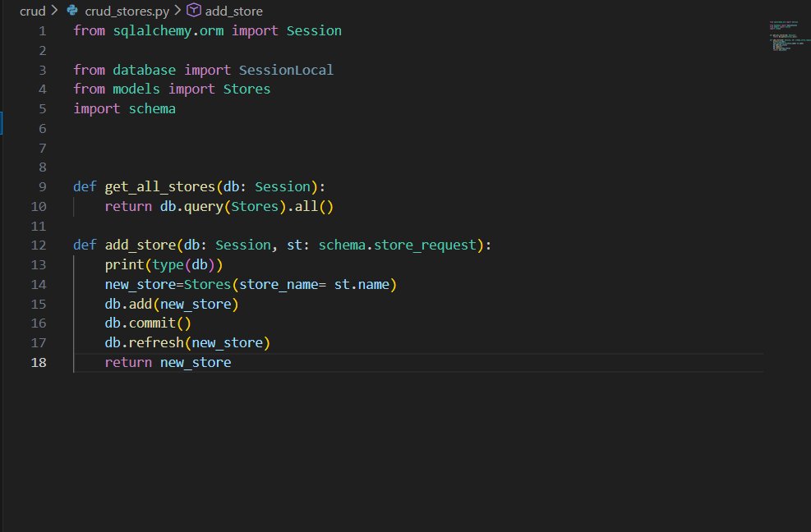Screen dimensions: 811x532
Task: Click the Stores import on line 4
Action: 246,89
